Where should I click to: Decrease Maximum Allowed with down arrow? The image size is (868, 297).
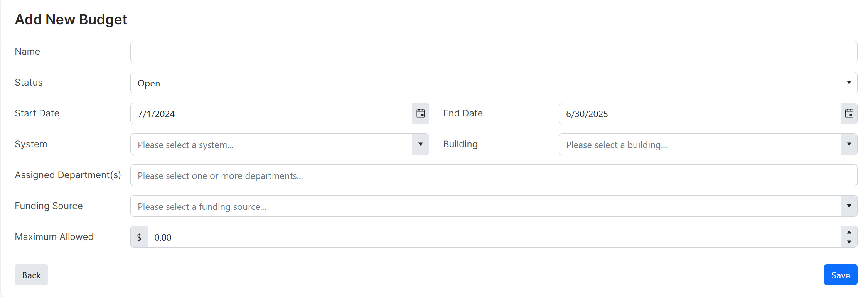pyautogui.click(x=849, y=242)
